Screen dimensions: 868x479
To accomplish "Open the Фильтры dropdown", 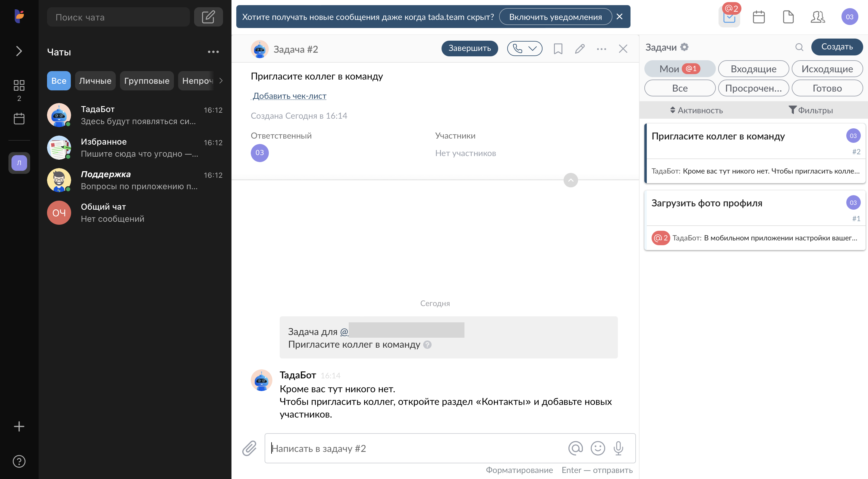I will click(x=811, y=110).
